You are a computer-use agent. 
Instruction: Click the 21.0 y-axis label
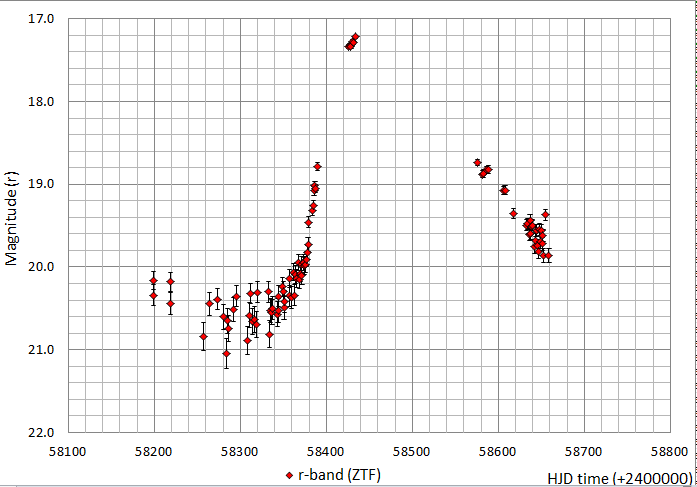41,350
